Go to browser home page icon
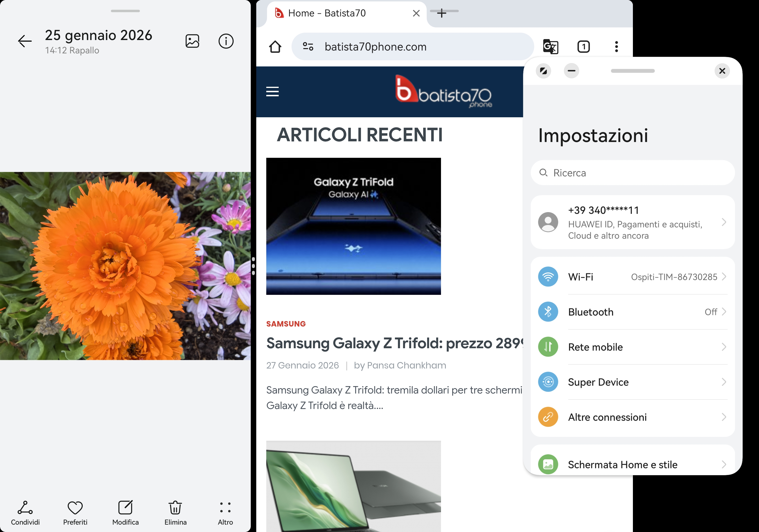759x532 pixels. pyautogui.click(x=275, y=46)
